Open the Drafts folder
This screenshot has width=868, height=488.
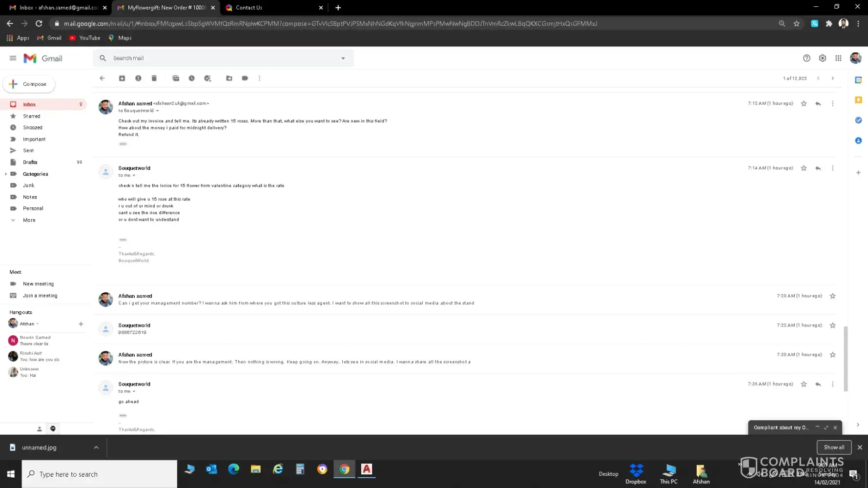(x=30, y=162)
